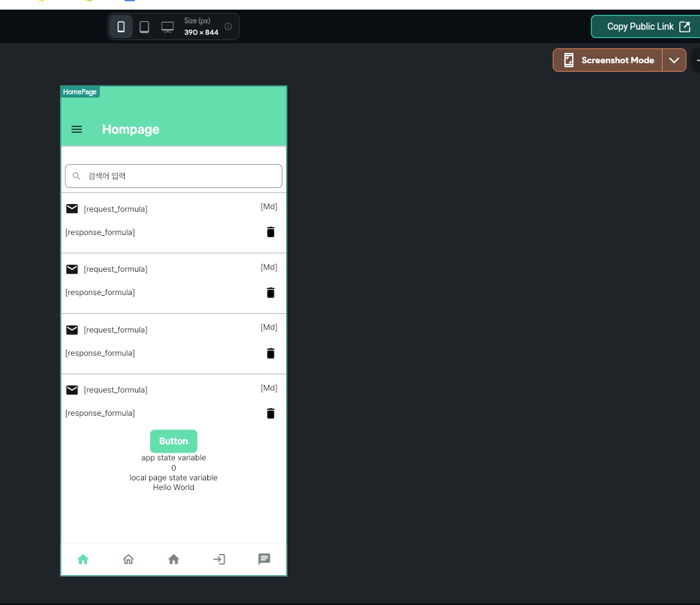This screenshot has height=605, width=700.
Task: Click the mail icon in second list row
Action: tap(72, 269)
